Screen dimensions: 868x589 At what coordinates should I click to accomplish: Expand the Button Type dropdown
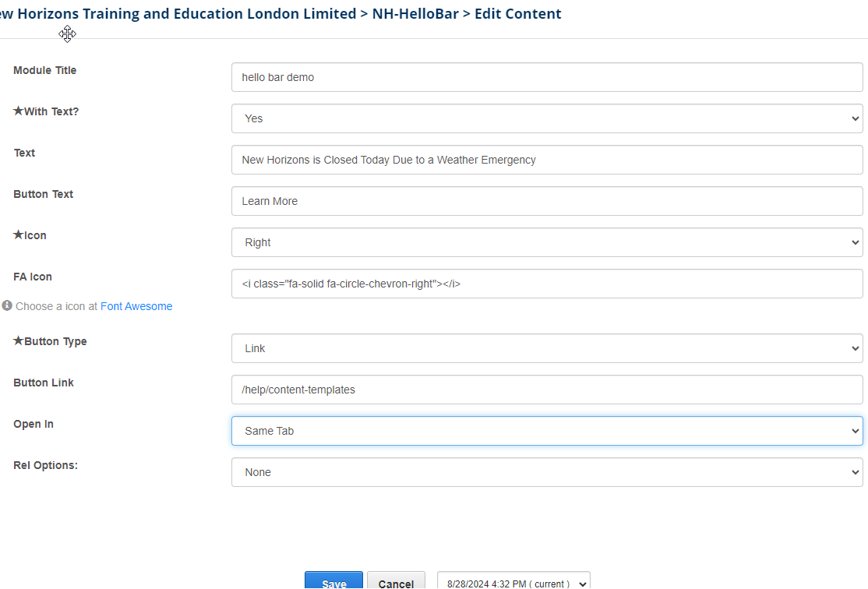click(x=546, y=348)
